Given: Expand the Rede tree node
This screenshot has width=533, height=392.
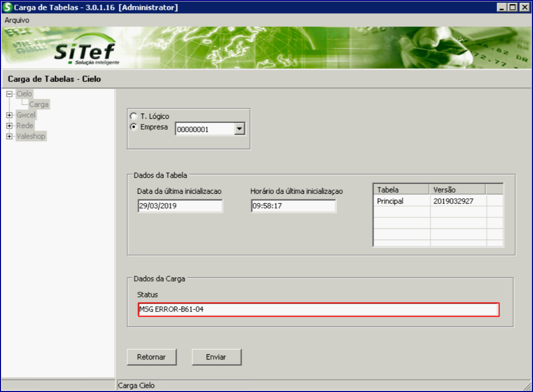Looking at the screenshot, I should point(9,126).
